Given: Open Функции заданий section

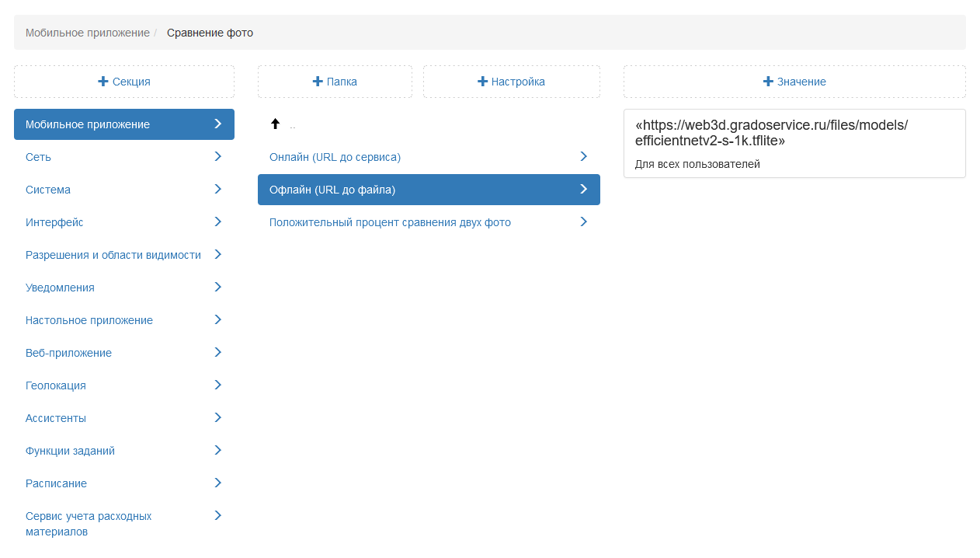Looking at the screenshot, I should tap(70, 451).
